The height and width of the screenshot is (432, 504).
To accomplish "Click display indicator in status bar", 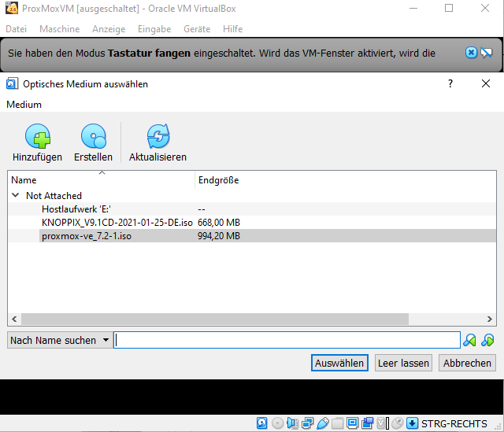I will click(352, 423).
